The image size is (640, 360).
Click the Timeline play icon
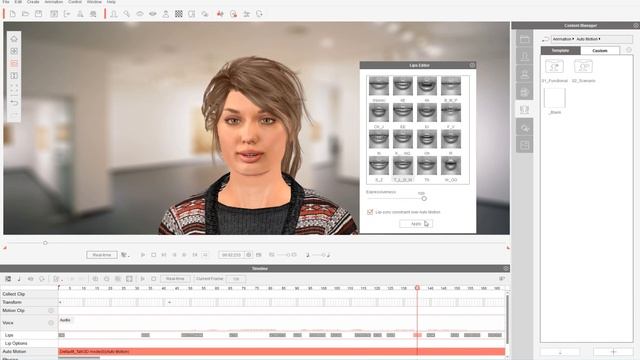pos(142,279)
